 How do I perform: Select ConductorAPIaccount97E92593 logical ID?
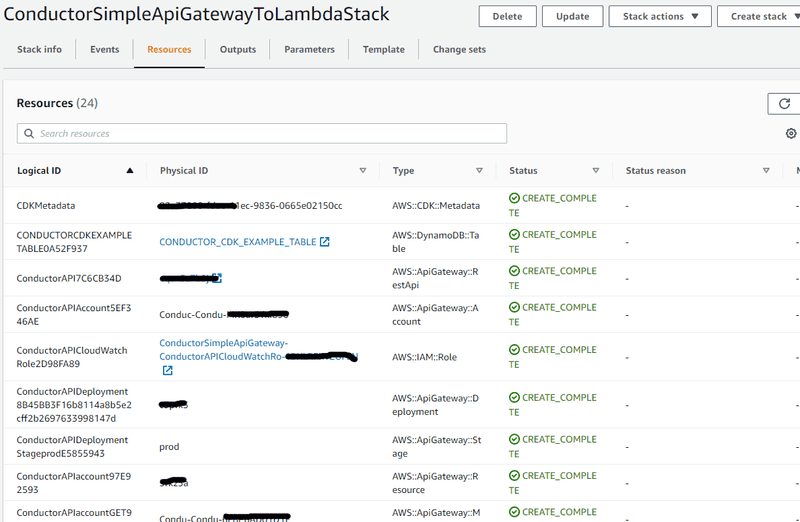tap(73, 483)
